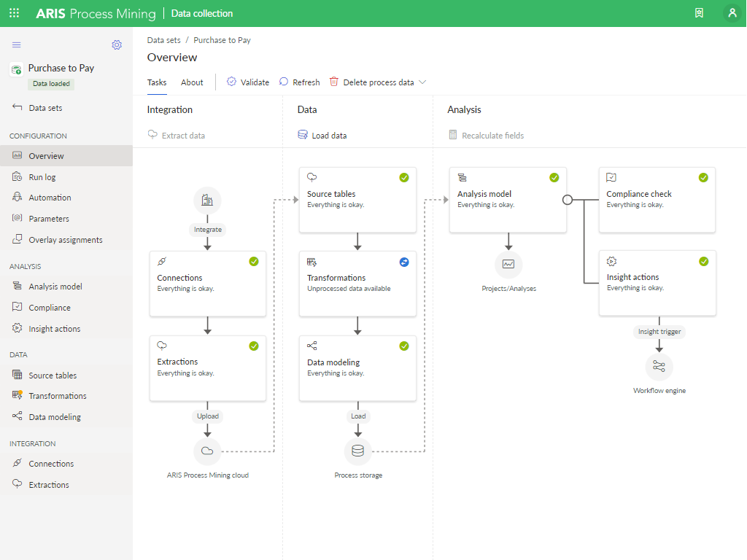Image resolution: width=747 pixels, height=560 pixels.
Task: Open Connections in the sidebar
Action: 66,463
